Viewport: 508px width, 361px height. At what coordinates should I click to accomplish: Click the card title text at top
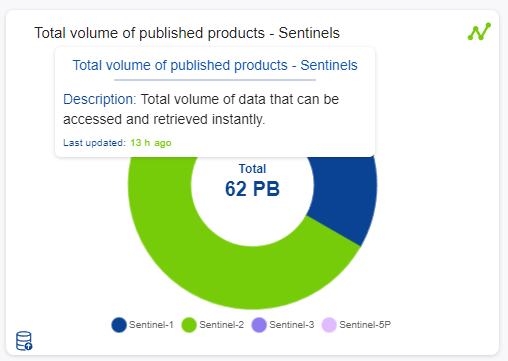[187, 33]
